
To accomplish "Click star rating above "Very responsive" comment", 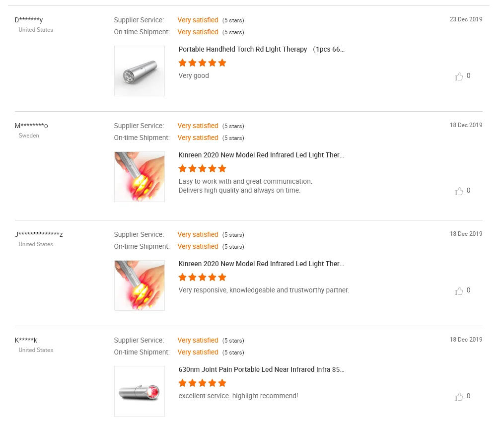I will point(202,278).
